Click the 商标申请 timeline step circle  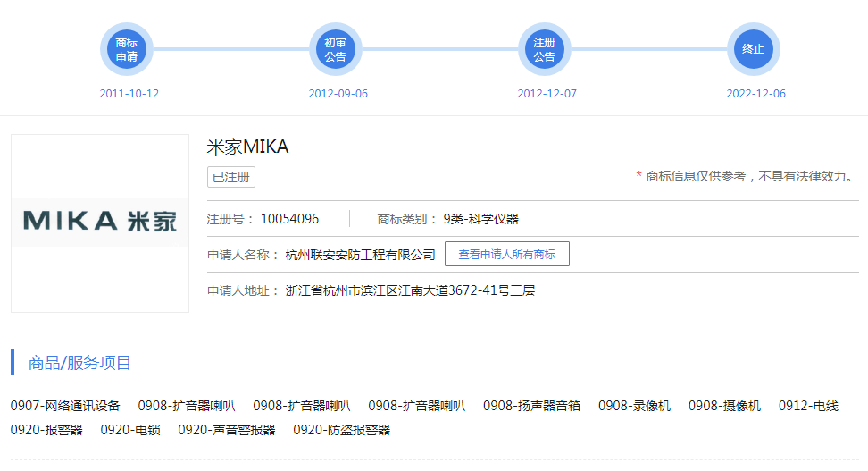click(x=127, y=49)
